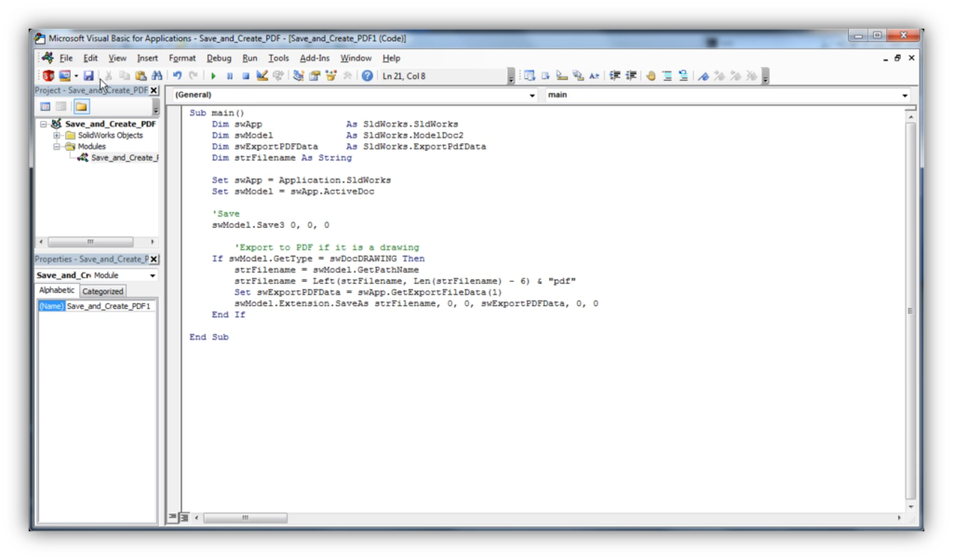This screenshot has width=953, height=560.
Task: Switch to the Categorized properties tab
Action: (102, 291)
